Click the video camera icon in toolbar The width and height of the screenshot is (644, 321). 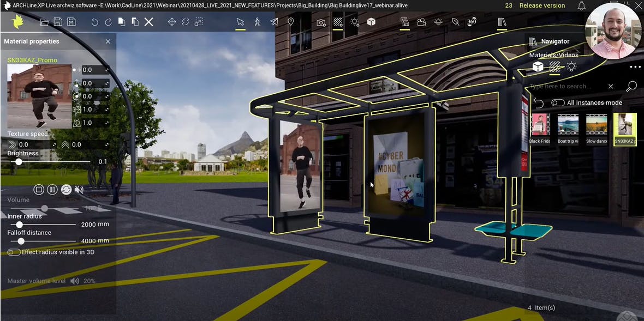[x=421, y=22]
